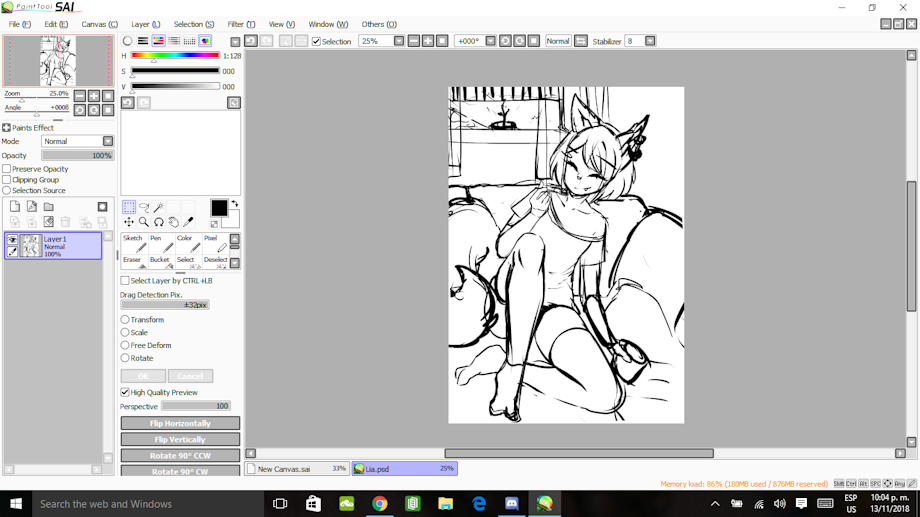The width and height of the screenshot is (920, 517).
Task: Open the layer blending Mode dropdown
Action: click(x=77, y=142)
